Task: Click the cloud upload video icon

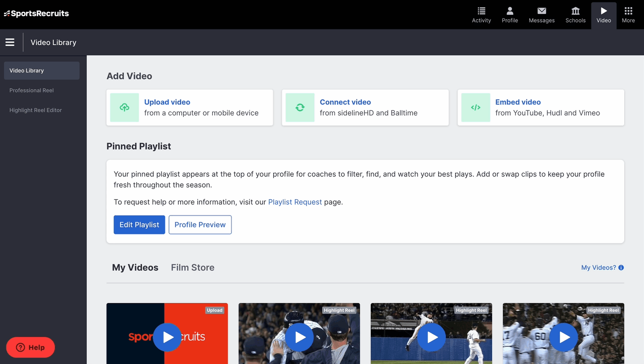Action: coord(124,108)
